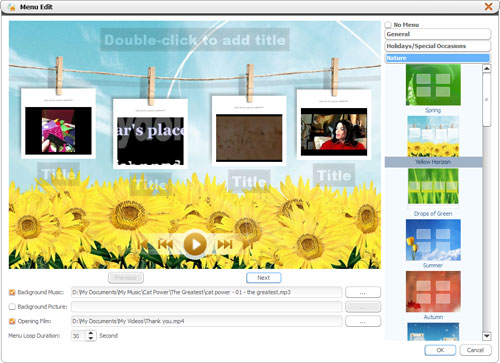Viewport: 500px width, 363px height.
Task: Click the Opening Film path field
Action: pyautogui.click(x=206, y=321)
